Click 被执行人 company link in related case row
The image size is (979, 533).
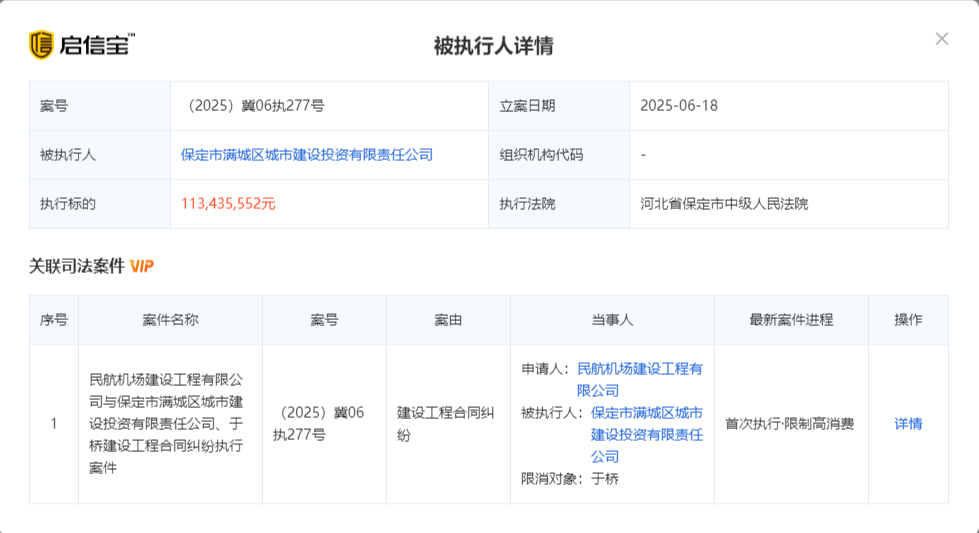point(646,434)
